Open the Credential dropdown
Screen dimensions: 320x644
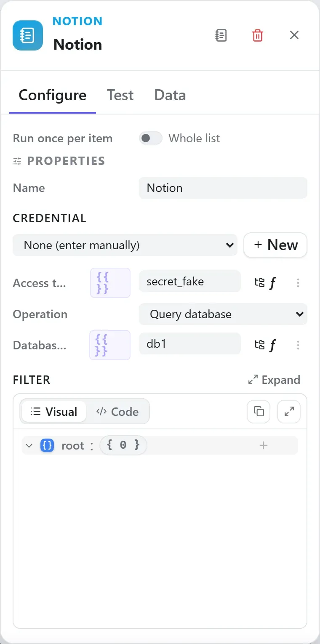coord(125,245)
